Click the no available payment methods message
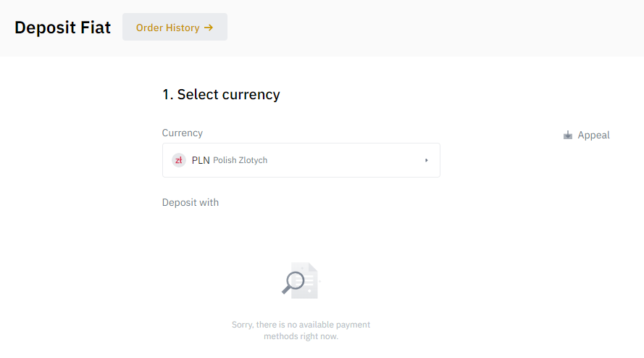The height and width of the screenshot is (358, 644). [x=301, y=330]
